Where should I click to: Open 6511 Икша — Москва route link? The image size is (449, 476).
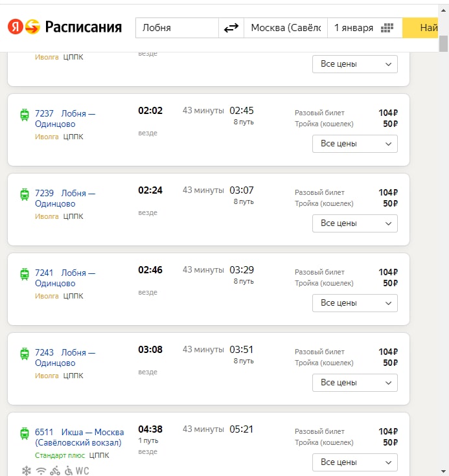(79, 437)
